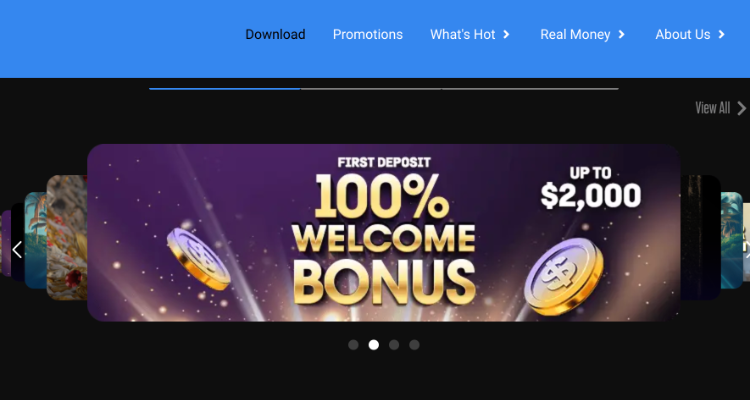Expand the What's Hot chevron
The height and width of the screenshot is (400, 750).
pyautogui.click(x=507, y=34)
